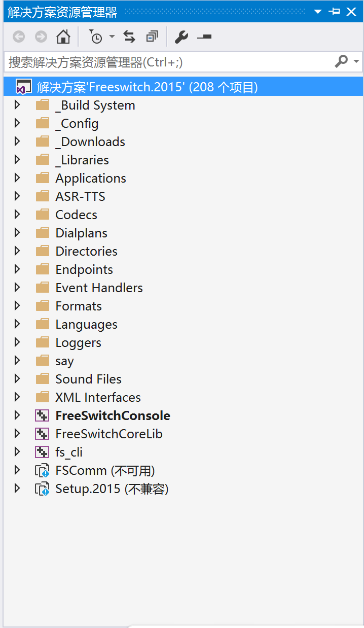Click the FreeSwitchConsole C++ project icon

pyautogui.click(x=42, y=416)
